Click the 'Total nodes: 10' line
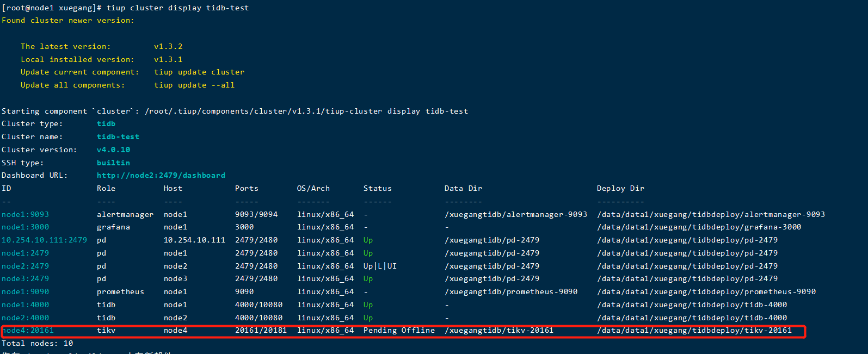 [37, 344]
